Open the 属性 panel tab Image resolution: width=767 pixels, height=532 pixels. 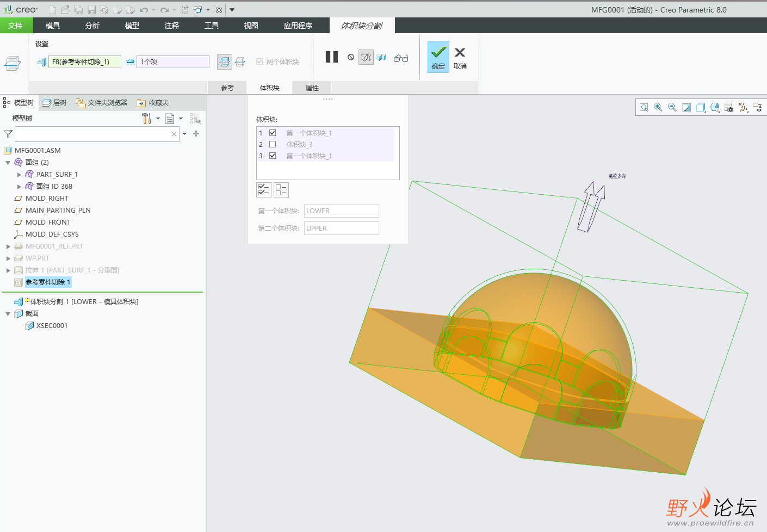click(x=312, y=88)
